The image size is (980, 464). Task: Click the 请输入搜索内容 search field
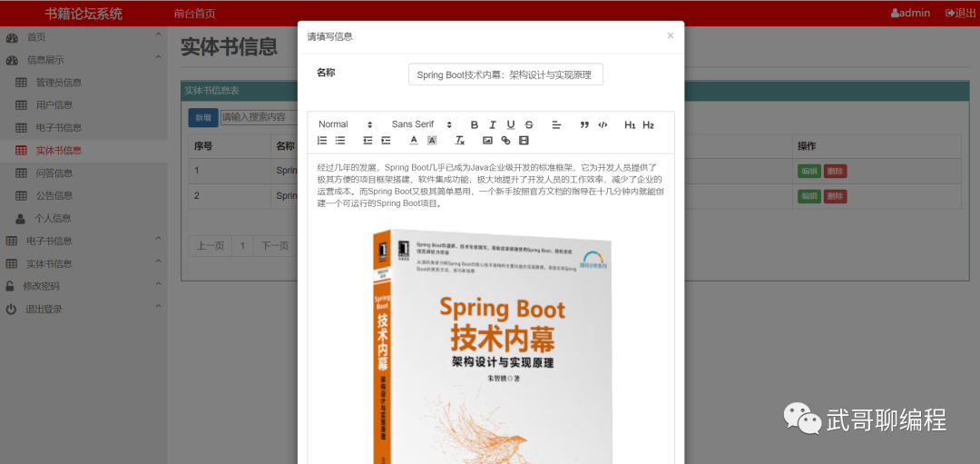tap(259, 117)
